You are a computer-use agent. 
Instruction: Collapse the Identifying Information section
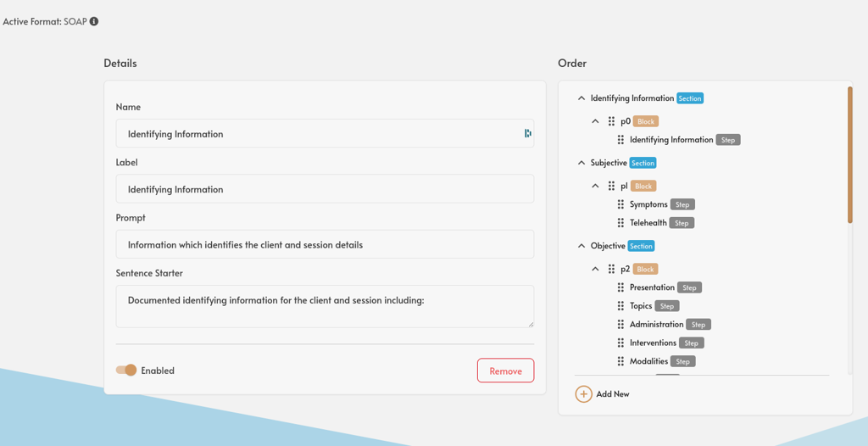[x=581, y=98]
